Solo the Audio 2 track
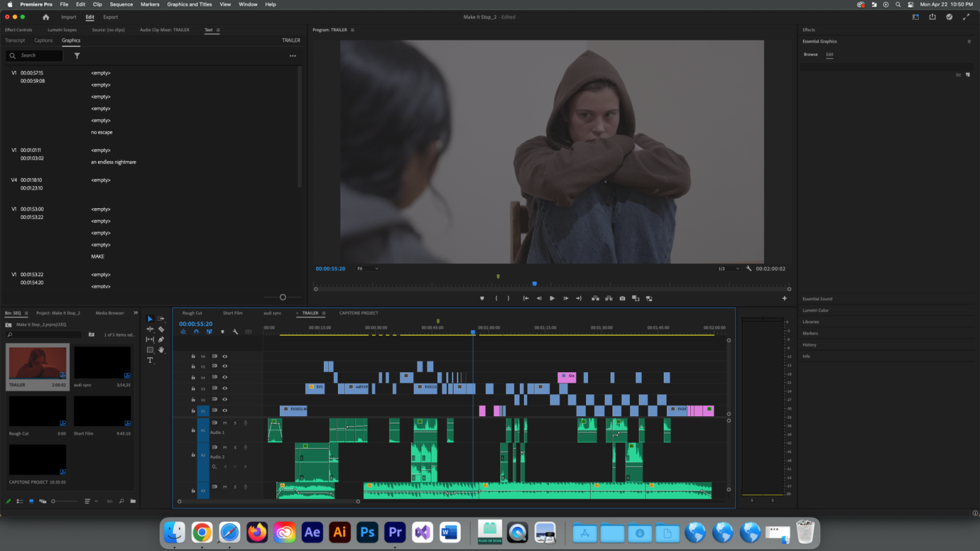This screenshot has height=551, width=980. [235, 448]
